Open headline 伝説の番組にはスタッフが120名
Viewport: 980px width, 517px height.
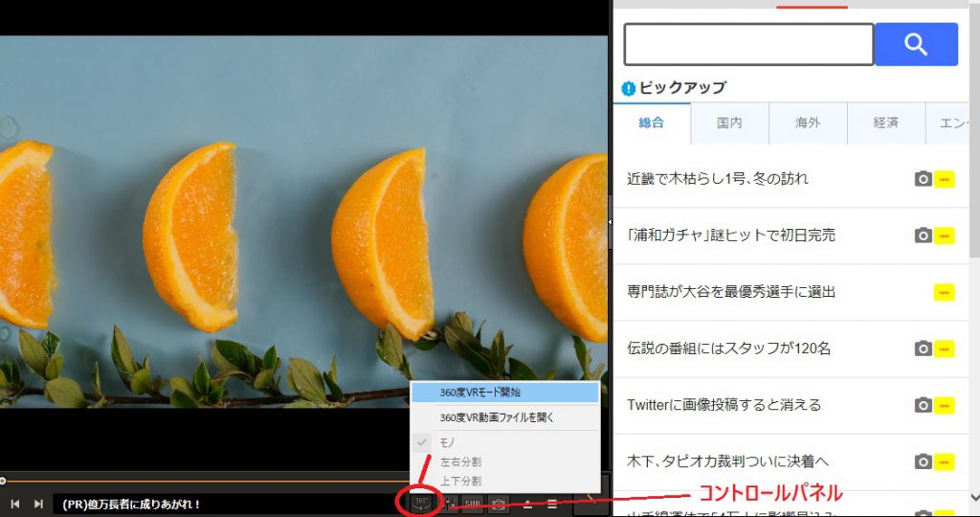click(x=728, y=348)
